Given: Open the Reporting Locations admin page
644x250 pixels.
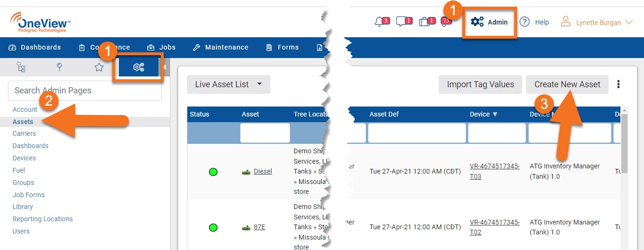Looking at the screenshot, I should pyautogui.click(x=43, y=219).
